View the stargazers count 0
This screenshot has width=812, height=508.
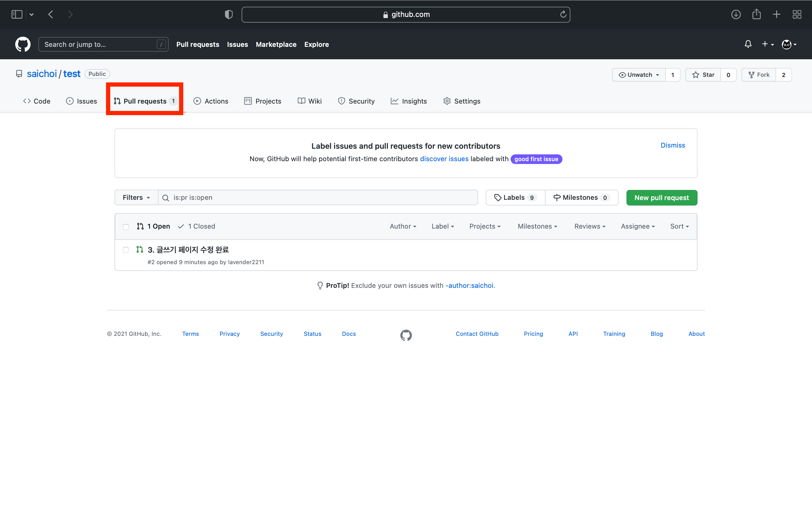tap(728, 75)
